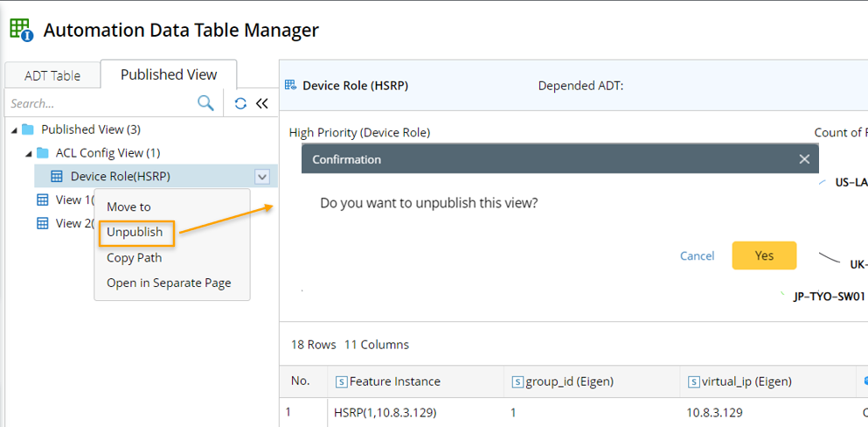The image size is (868, 427).
Task: Collapse the ACL Config View node
Action: (29, 153)
